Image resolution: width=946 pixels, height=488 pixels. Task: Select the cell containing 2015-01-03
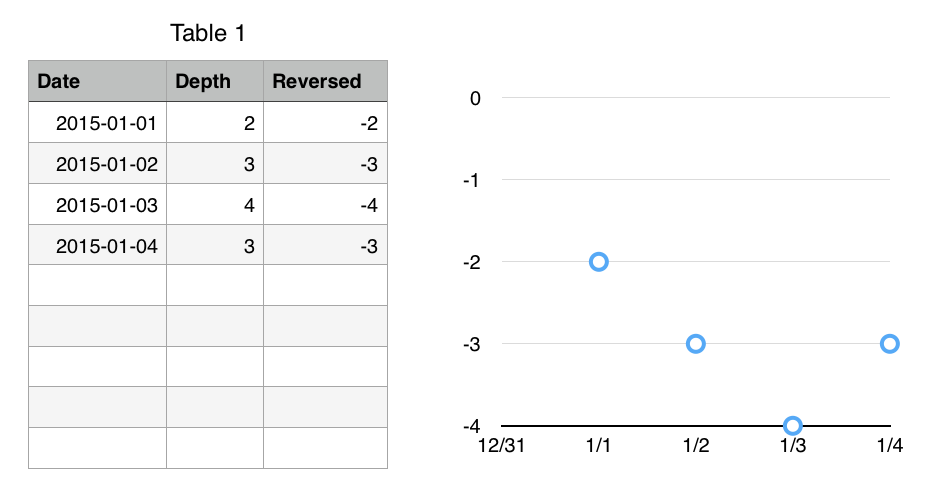(x=98, y=204)
